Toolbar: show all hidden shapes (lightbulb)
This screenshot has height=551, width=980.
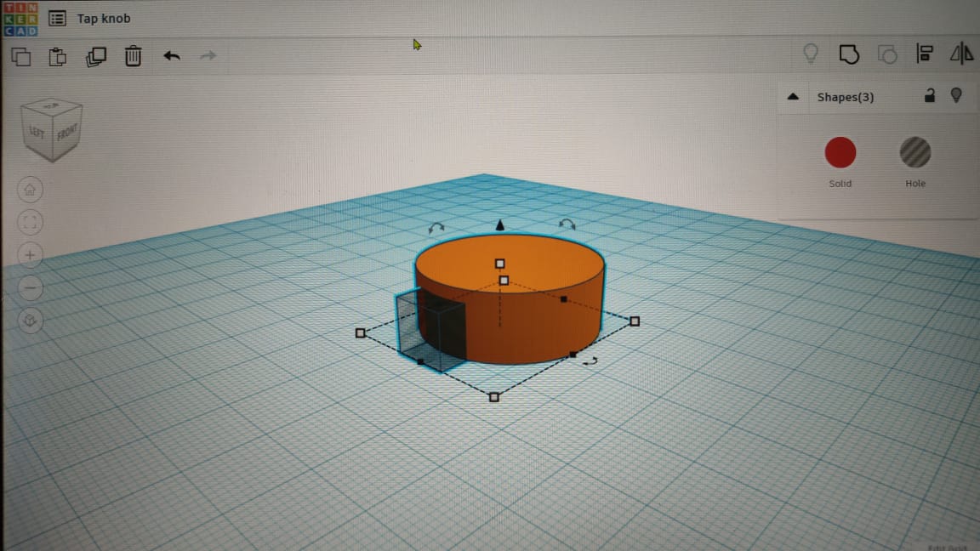pos(811,54)
